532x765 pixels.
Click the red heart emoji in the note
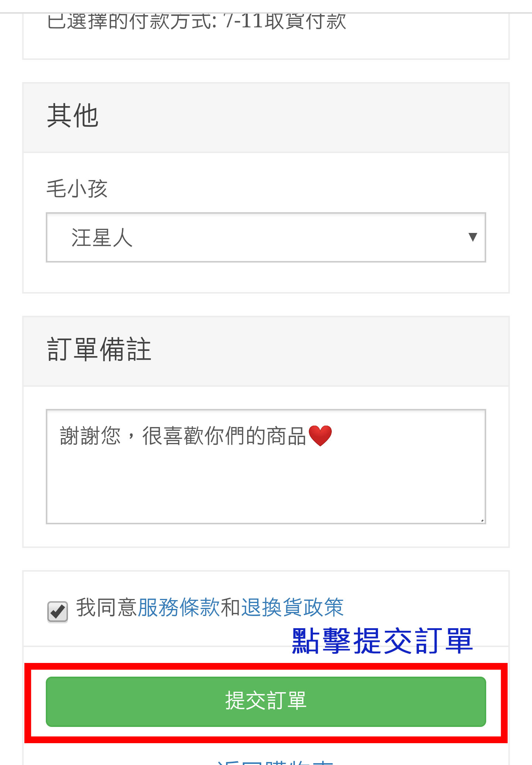(x=320, y=436)
